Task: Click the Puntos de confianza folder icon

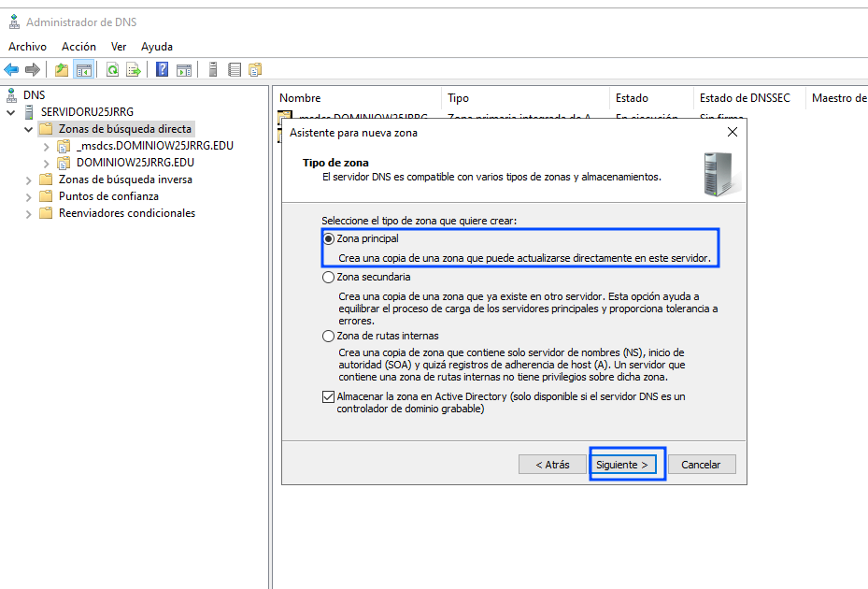Action: click(46, 196)
